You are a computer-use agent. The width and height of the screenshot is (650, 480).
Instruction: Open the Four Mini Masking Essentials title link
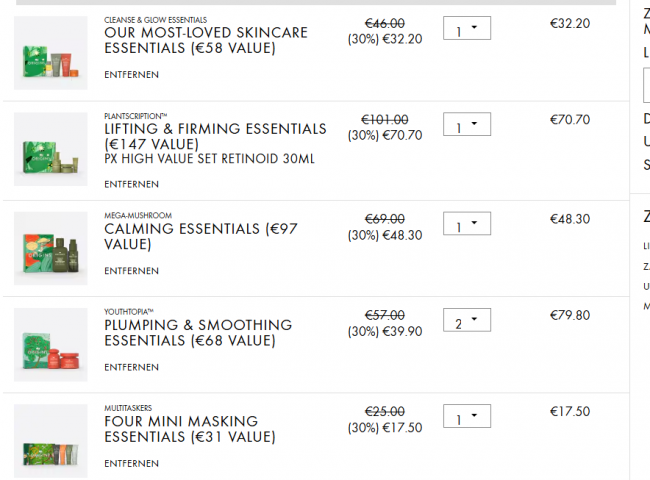(x=190, y=428)
